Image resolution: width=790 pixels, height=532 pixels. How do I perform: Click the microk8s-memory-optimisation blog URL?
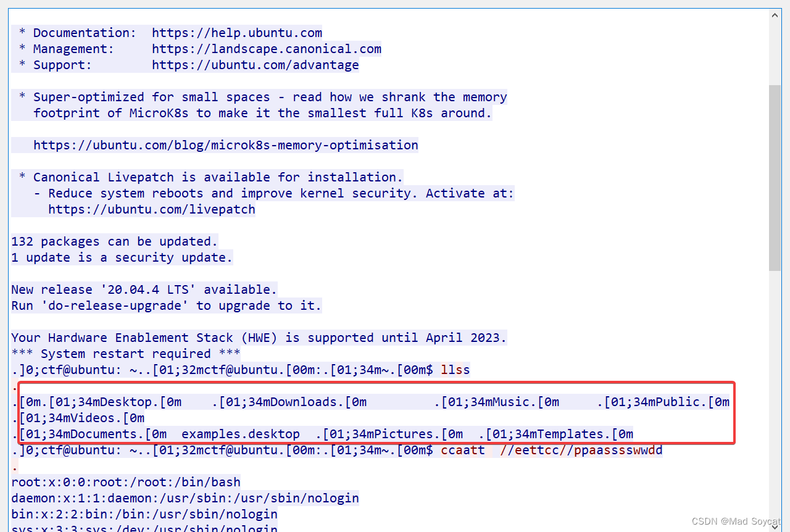226,145
